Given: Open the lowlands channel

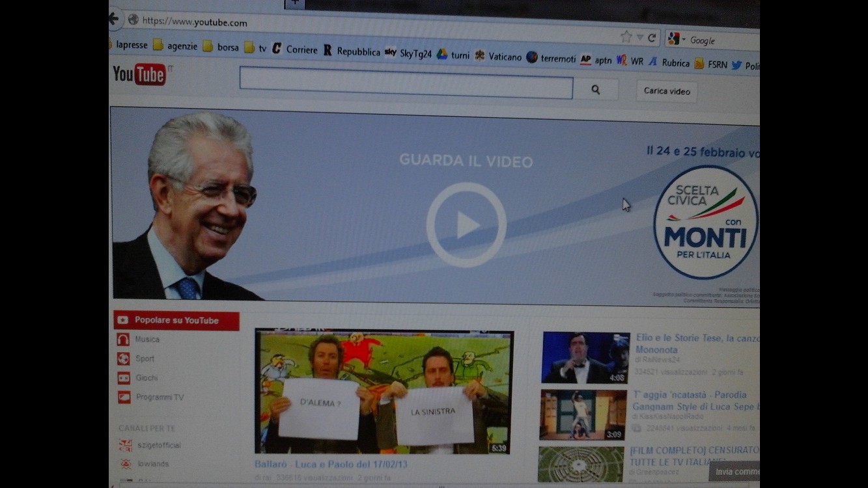Looking at the screenshot, I should pyautogui.click(x=153, y=464).
